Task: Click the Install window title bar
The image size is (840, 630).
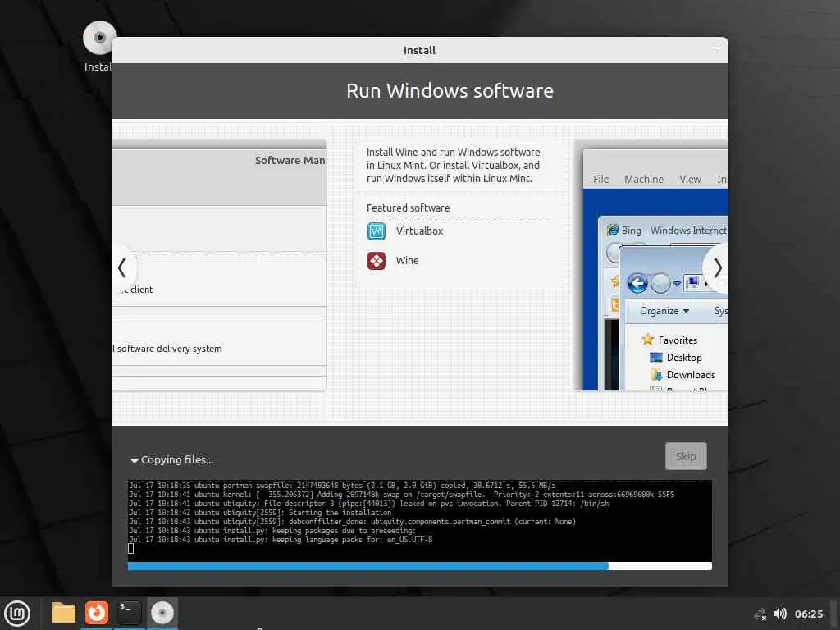Action: point(419,50)
